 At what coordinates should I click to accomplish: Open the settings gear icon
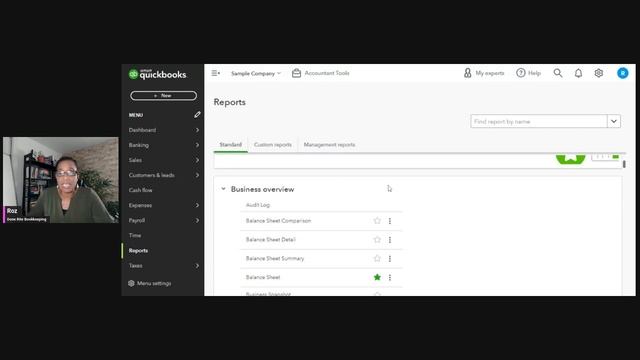coord(598,73)
